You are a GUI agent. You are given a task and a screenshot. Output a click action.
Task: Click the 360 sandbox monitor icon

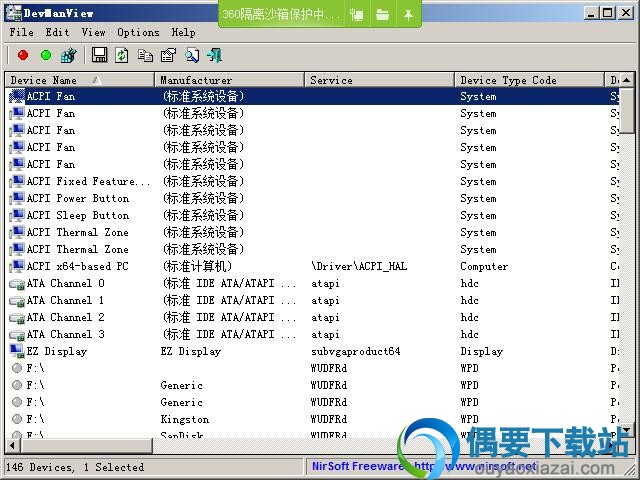click(x=356, y=15)
